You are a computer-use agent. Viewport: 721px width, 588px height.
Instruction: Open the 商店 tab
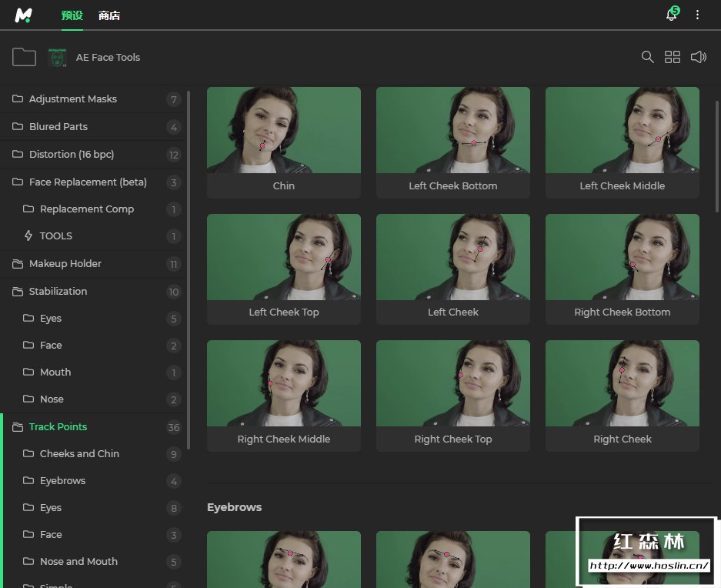[109, 15]
